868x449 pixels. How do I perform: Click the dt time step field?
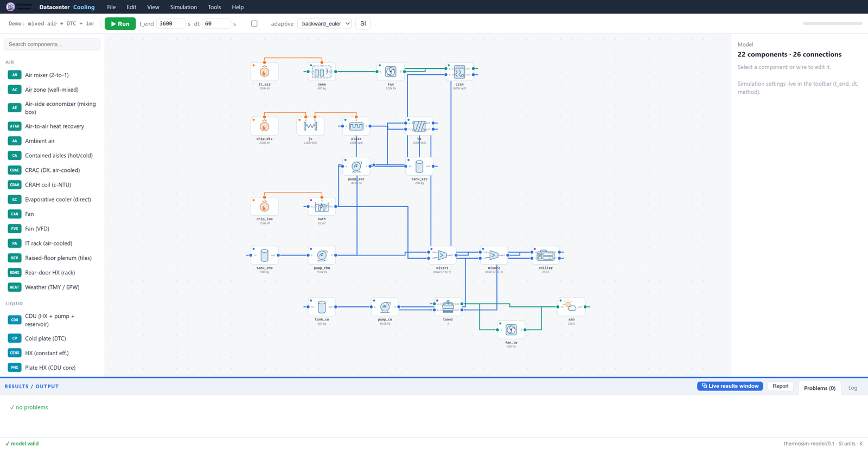tap(216, 24)
